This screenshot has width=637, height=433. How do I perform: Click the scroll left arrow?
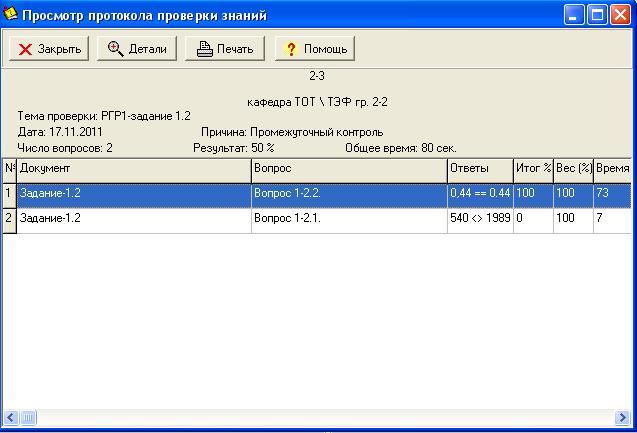tap(10, 417)
